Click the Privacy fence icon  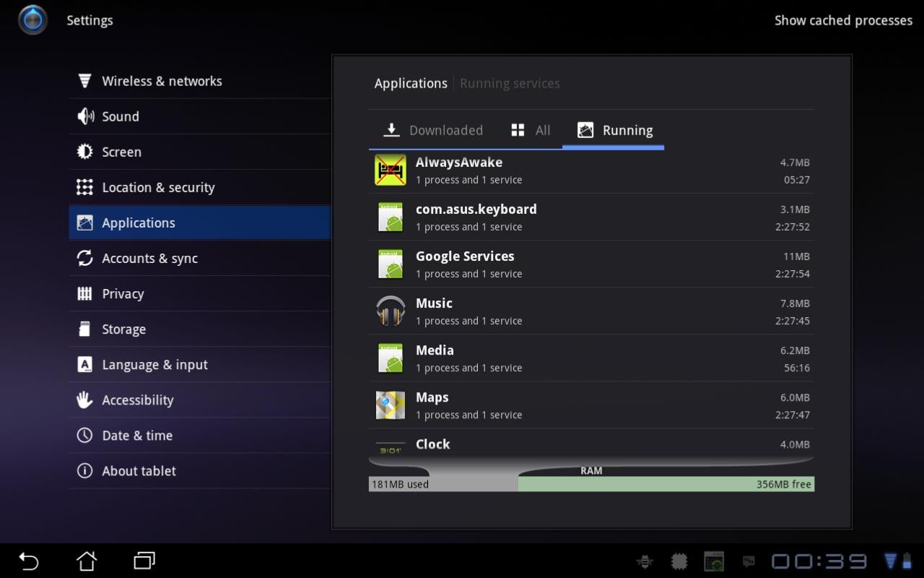84,293
